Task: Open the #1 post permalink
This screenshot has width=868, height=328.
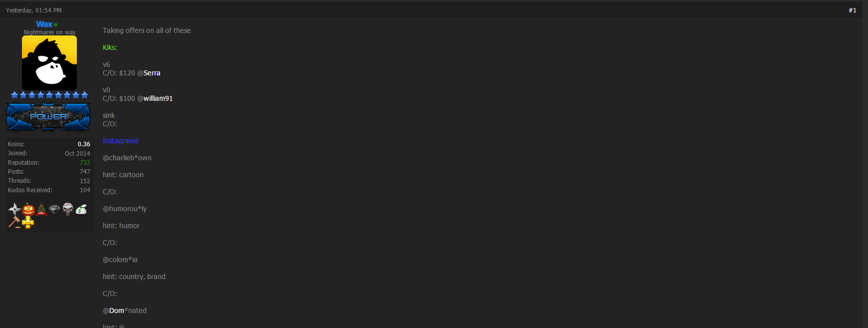Action: click(x=853, y=10)
